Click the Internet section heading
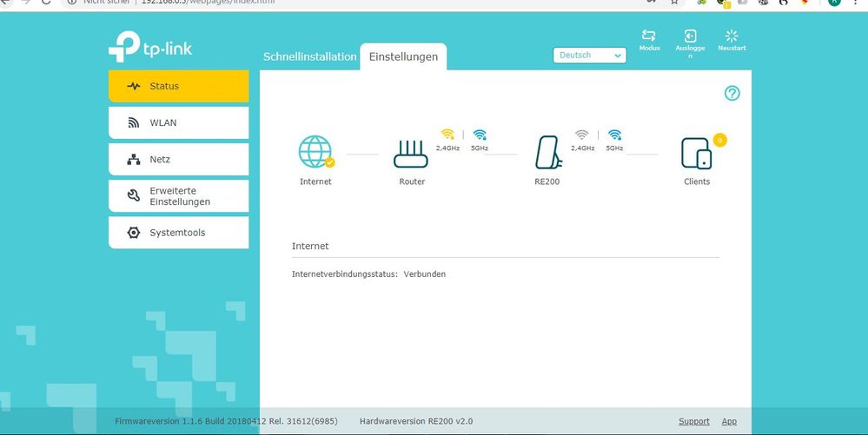 click(x=310, y=247)
